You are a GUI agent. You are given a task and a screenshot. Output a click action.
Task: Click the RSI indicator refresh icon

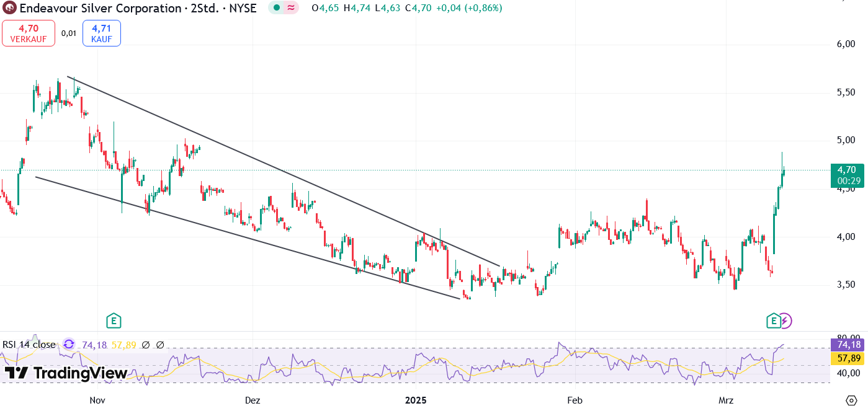tap(69, 344)
